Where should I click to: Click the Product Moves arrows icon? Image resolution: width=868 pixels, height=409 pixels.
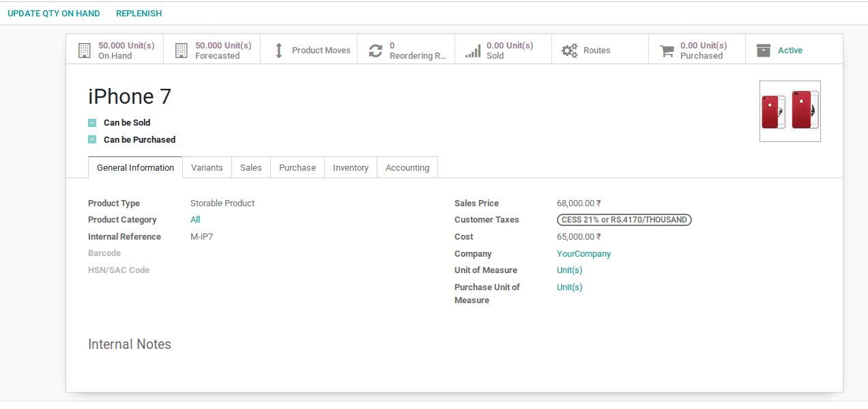coord(278,51)
